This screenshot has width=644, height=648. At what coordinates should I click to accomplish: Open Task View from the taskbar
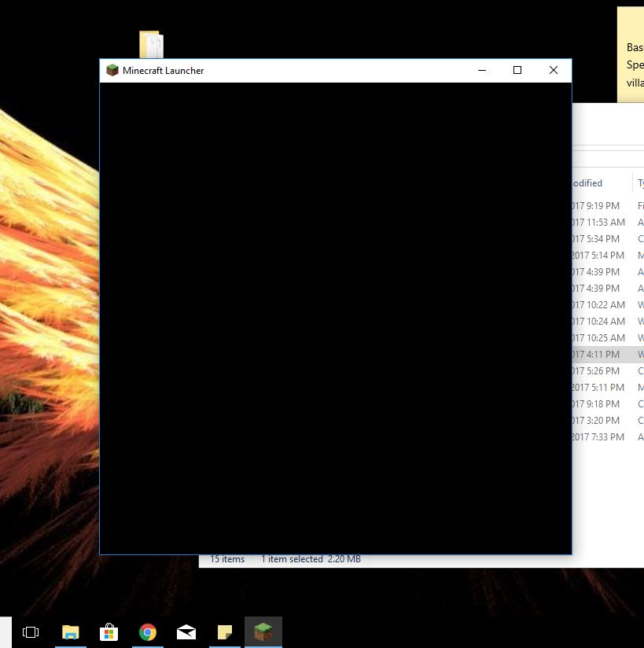pyautogui.click(x=31, y=632)
